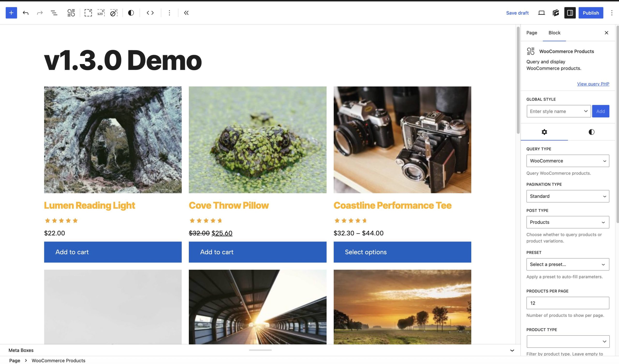Click the dashed square plus toolbar icon
This screenshot has width=619, height=364.
88,13
